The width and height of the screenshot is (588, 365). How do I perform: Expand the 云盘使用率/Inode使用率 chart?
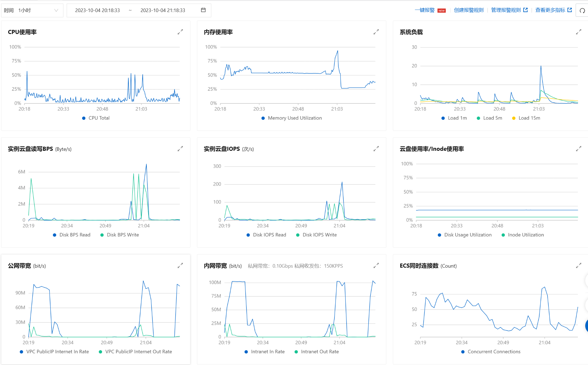coord(578,149)
